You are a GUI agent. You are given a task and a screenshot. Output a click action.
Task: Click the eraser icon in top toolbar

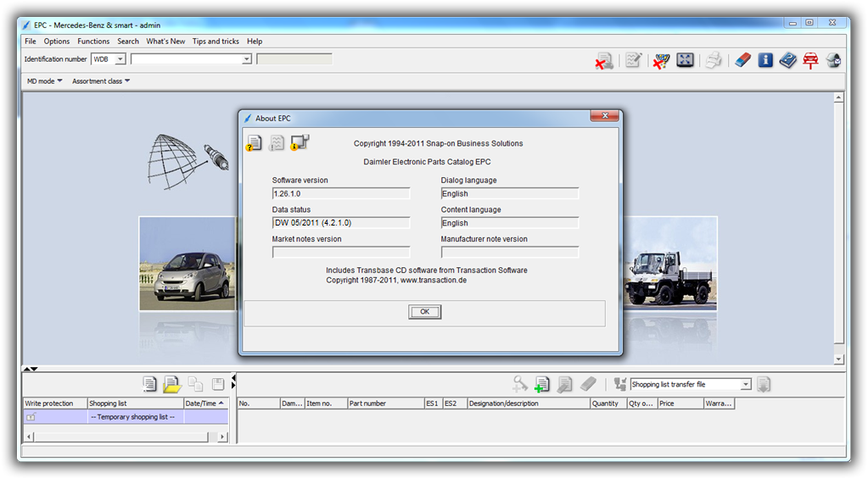pyautogui.click(x=743, y=59)
